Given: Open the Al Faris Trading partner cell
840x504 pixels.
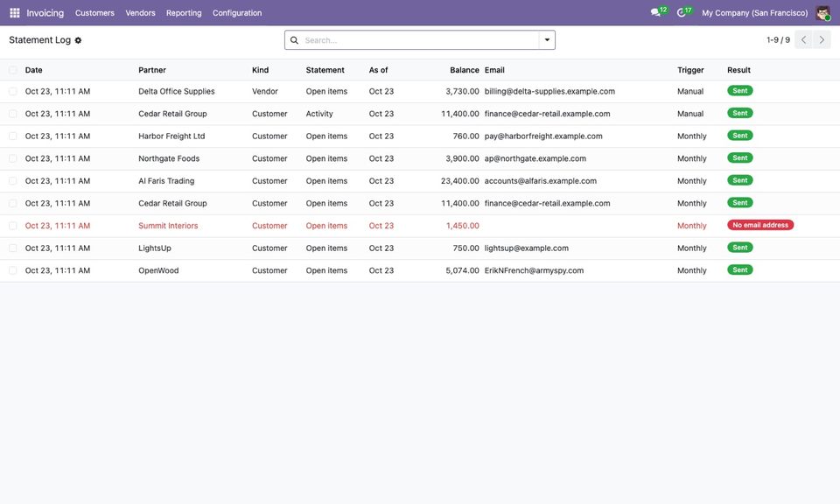Looking at the screenshot, I should tap(166, 181).
